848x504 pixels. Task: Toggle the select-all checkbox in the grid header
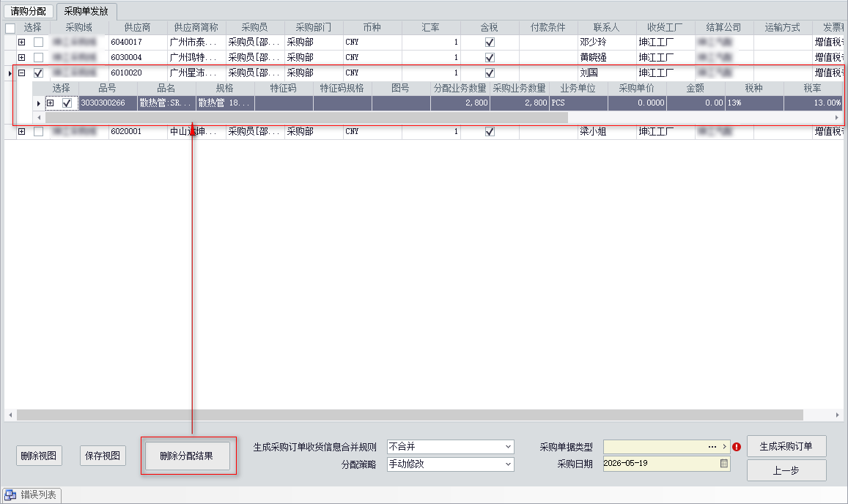coord(10,28)
